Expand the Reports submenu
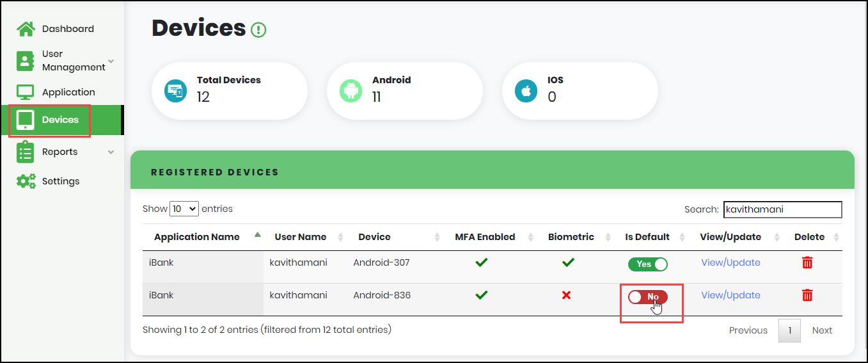The image size is (868, 363). click(x=111, y=152)
